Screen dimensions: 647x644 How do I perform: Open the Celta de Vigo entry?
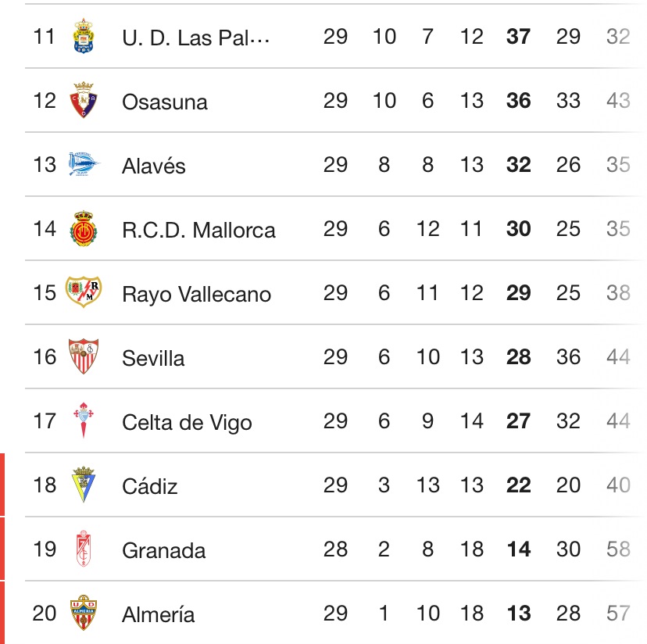pyautogui.click(x=186, y=422)
